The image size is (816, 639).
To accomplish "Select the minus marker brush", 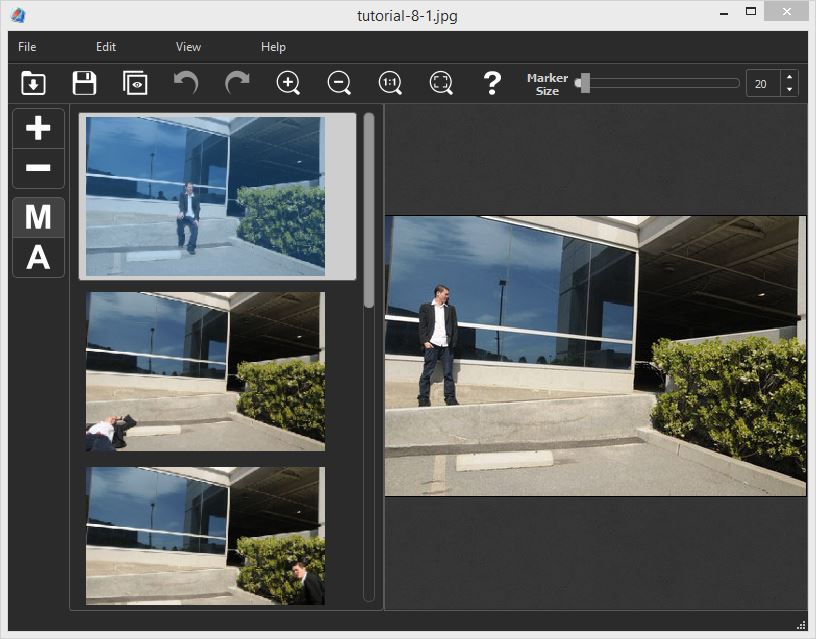I will click(x=38, y=168).
